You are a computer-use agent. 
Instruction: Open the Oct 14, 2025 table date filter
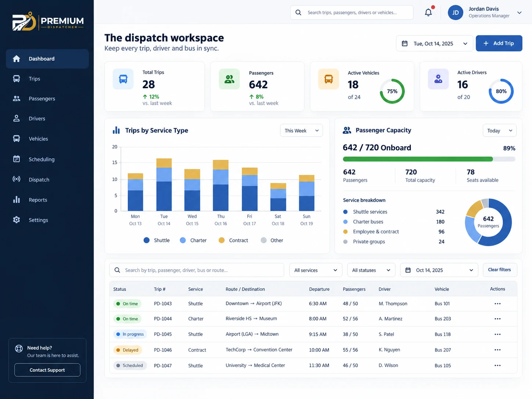[x=439, y=270]
